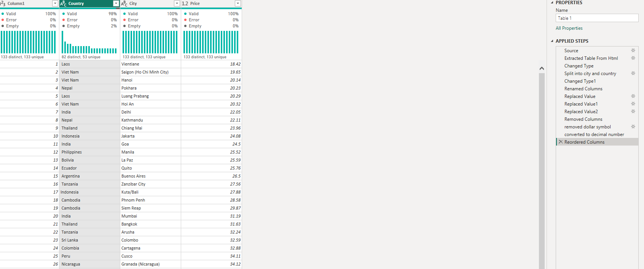
Task: Select the Removed Columns step
Action: coord(597,119)
